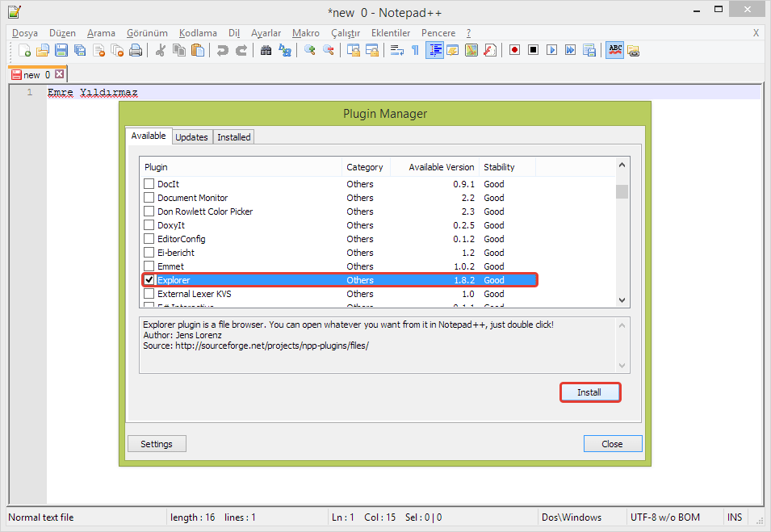This screenshot has width=771, height=532.
Task: Close the new 0 document tab
Action: [60, 74]
